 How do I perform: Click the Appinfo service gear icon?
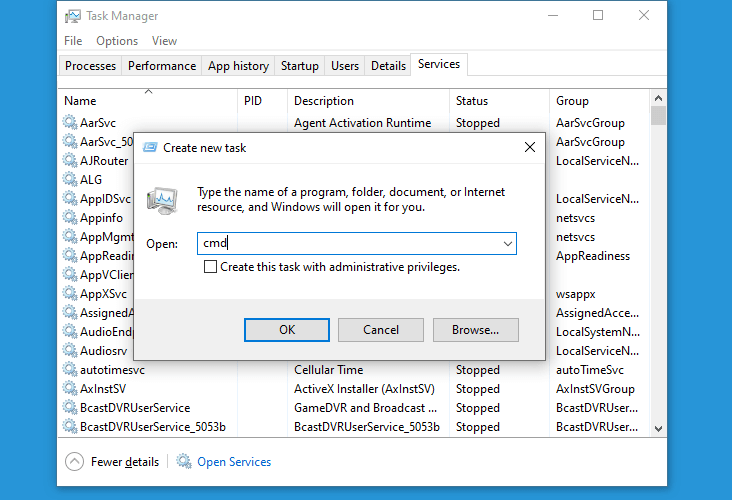(x=70, y=218)
